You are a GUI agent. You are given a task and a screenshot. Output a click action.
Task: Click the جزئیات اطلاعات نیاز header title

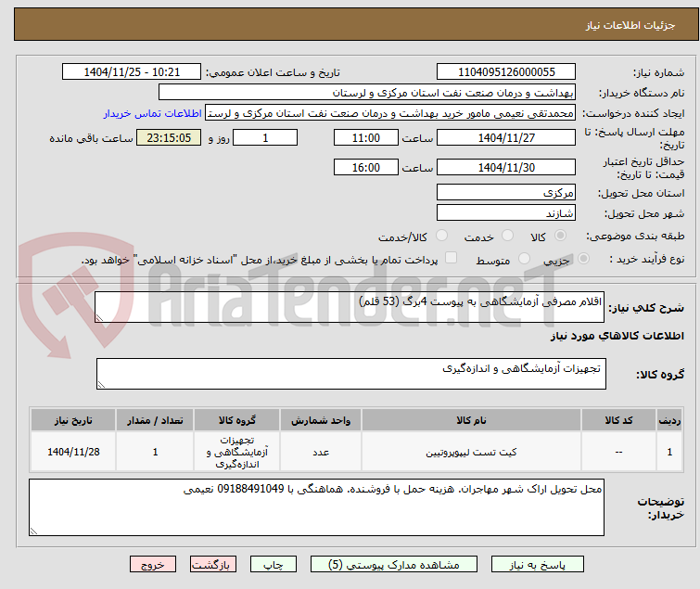tap(630, 25)
